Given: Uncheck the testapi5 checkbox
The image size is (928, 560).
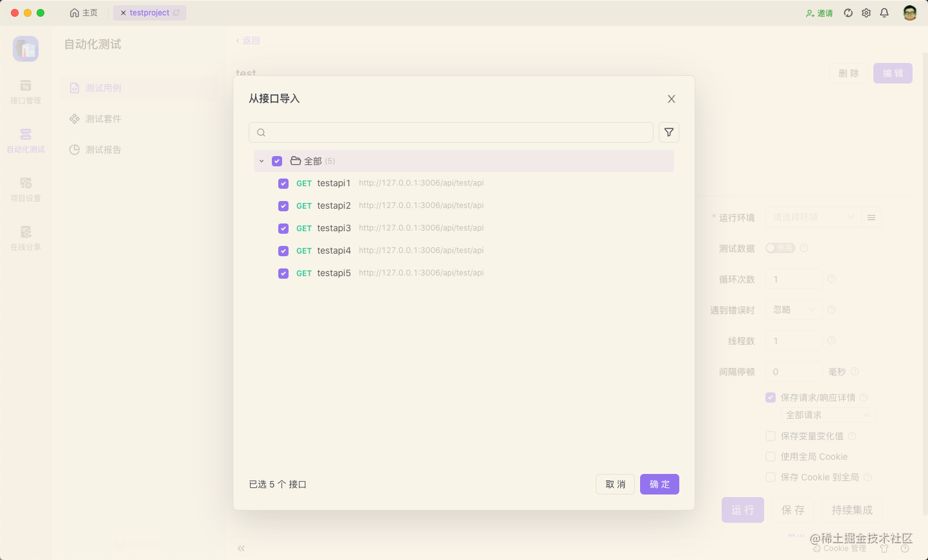Looking at the screenshot, I should pyautogui.click(x=283, y=274).
